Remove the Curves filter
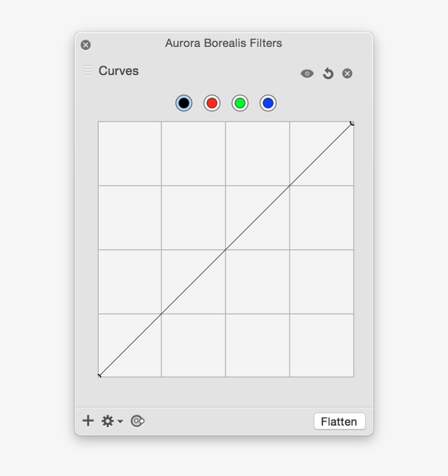This screenshot has width=448, height=476. pos(347,73)
